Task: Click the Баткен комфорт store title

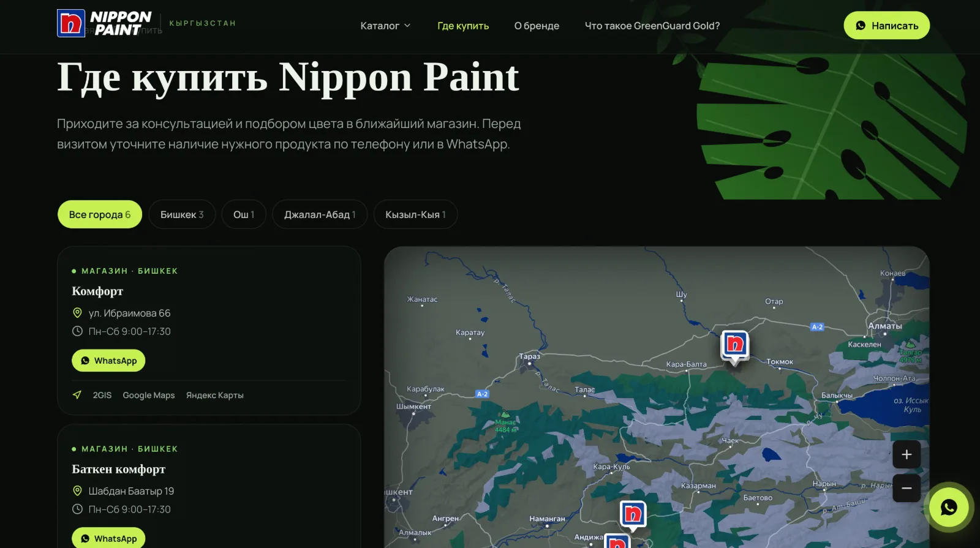Action: coord(119,470)
